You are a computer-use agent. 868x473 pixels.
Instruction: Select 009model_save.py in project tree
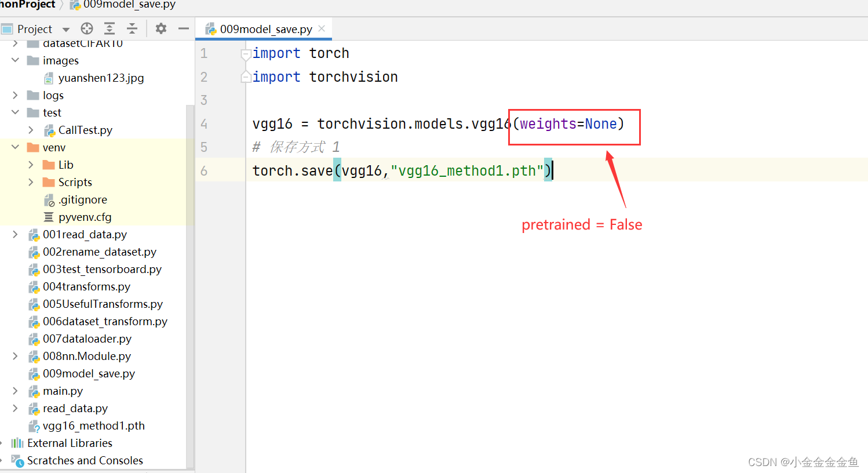click(x=89, y=373)
